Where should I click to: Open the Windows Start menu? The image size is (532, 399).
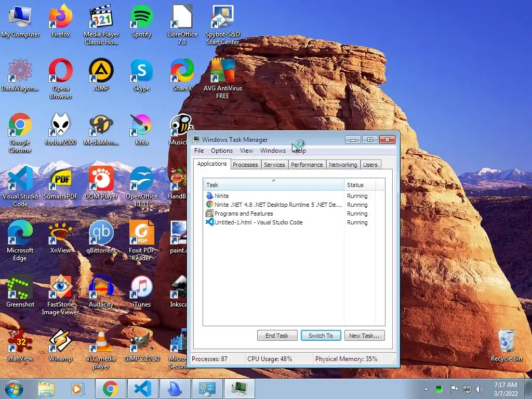coord(14,389)
